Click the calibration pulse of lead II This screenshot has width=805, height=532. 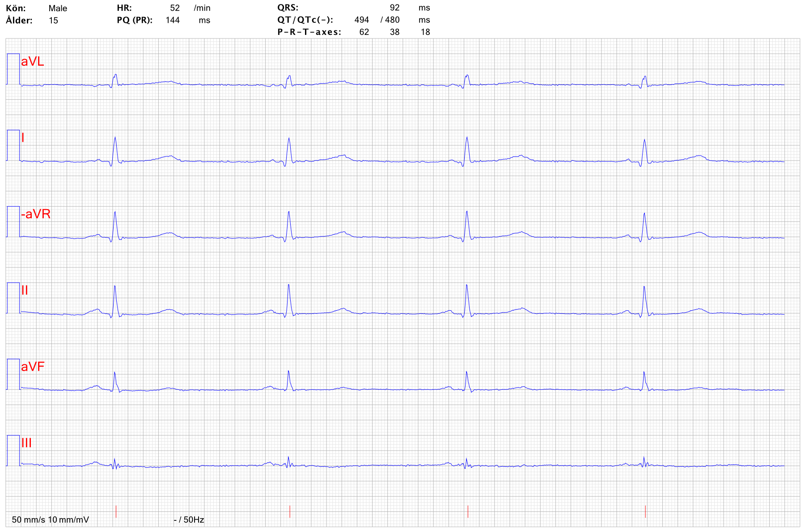(13, 298)
